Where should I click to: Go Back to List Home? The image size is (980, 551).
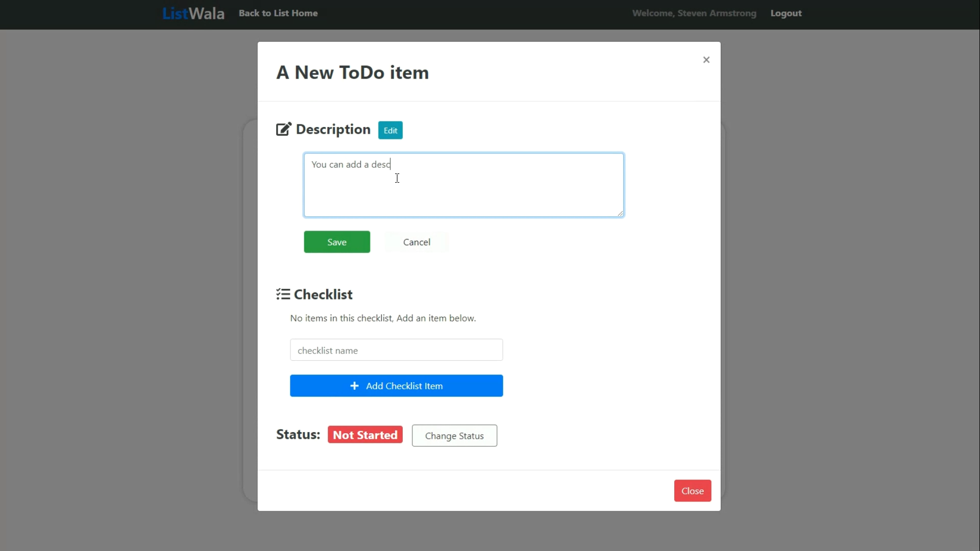(x=278, y=13)
